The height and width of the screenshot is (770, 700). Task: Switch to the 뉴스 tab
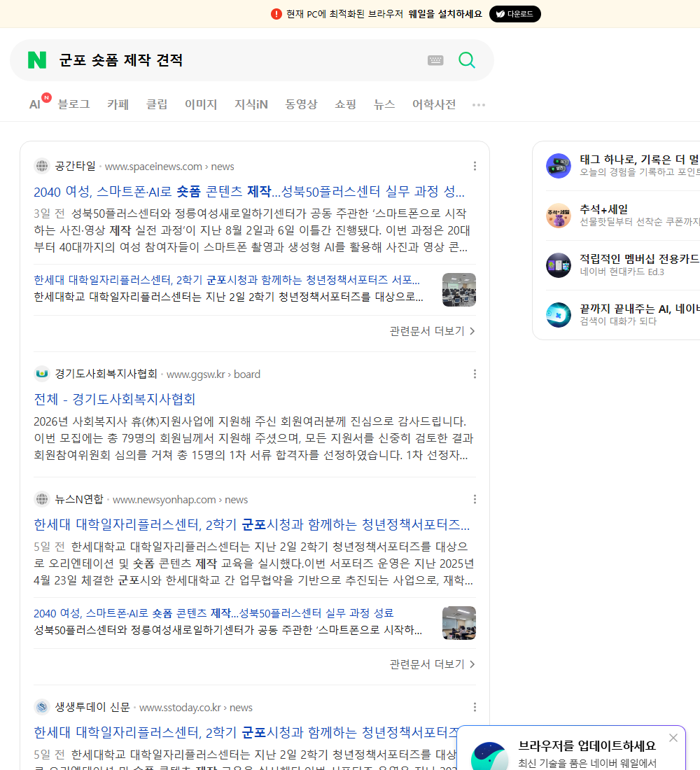(384, 104)
